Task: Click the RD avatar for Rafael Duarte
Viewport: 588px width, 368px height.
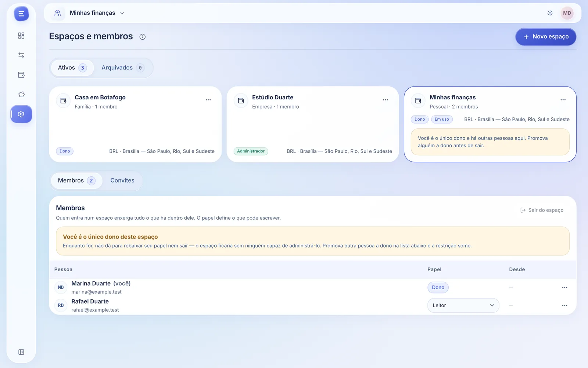Action: coord(61,305)
